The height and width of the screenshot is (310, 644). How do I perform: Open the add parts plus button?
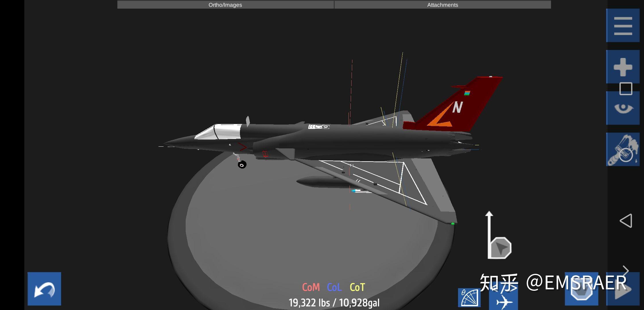coord(622,67)
